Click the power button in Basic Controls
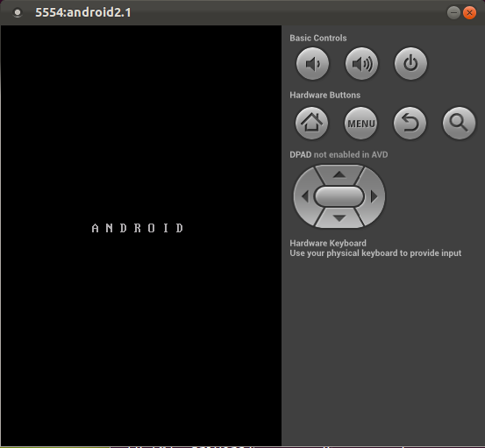 [410, 64]
